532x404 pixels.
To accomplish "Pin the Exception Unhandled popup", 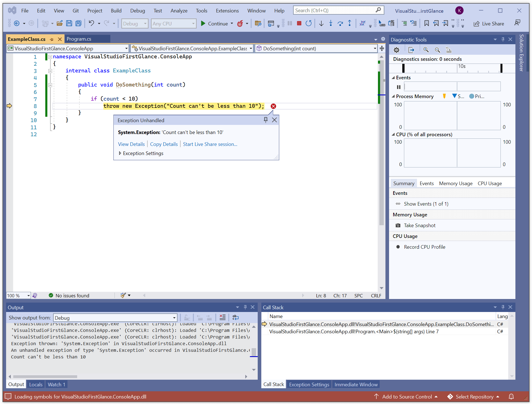I will tap(265, 120).
